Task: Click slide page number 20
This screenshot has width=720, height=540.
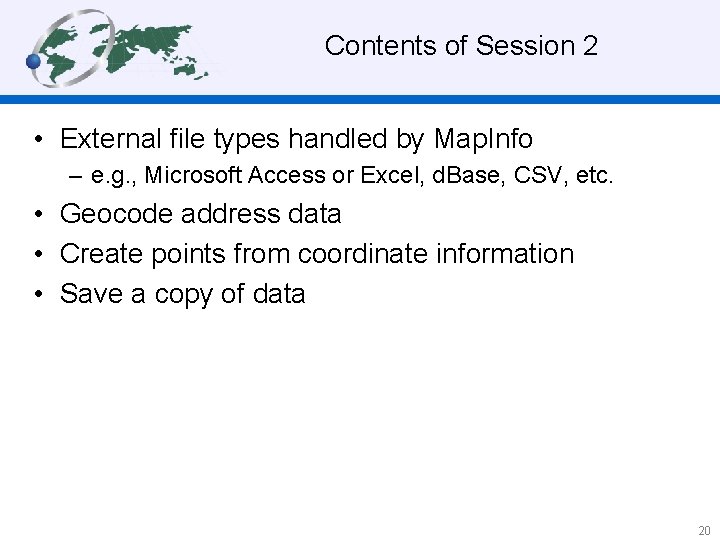Action: pos(704,530)
